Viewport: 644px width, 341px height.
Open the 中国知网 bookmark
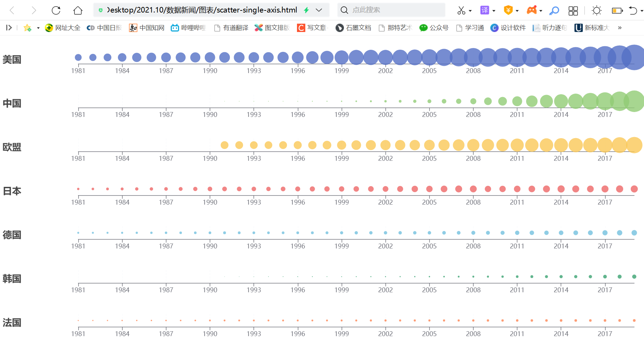point(146,28)
